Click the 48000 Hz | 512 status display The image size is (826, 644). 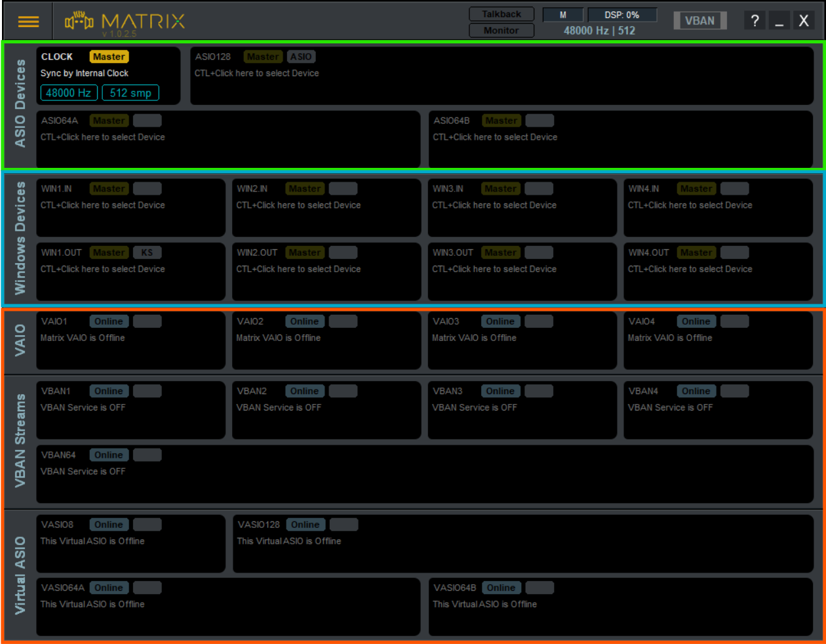[x=599, y=30]
